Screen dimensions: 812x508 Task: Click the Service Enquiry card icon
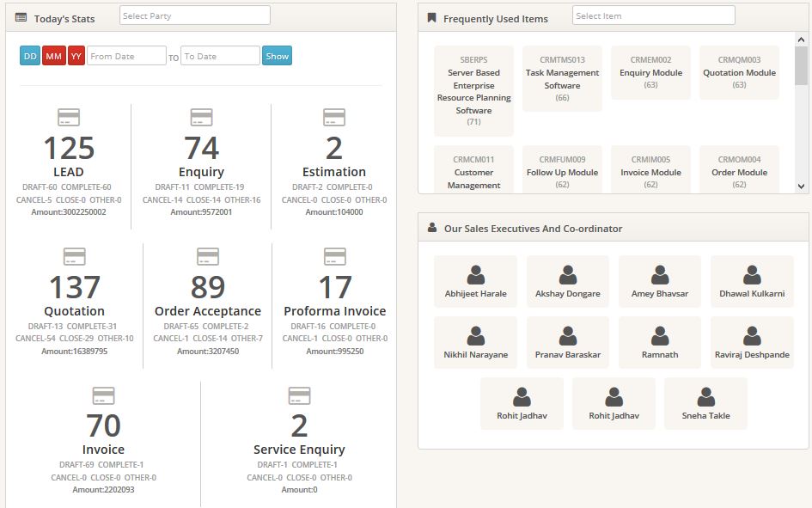click(x=299, y=395)
